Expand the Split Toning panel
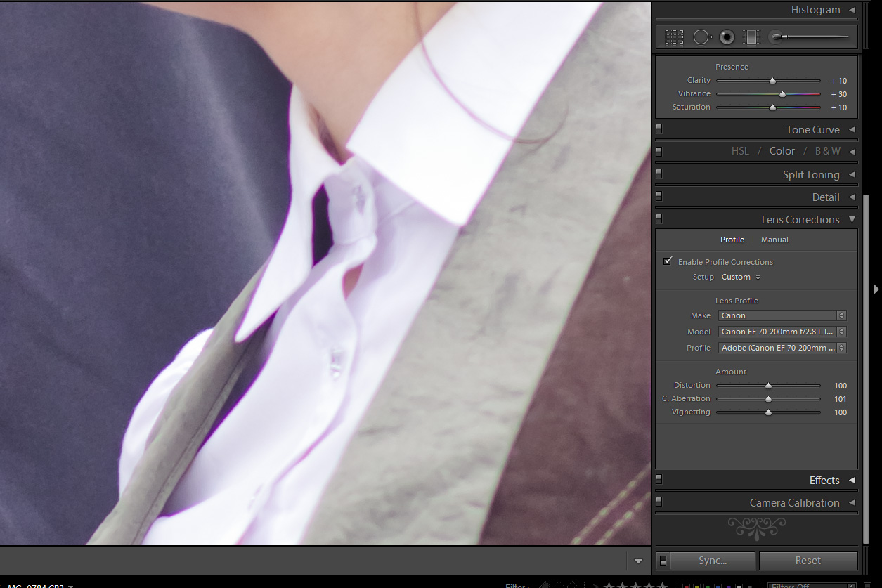Screen dimensions: 882x588 (x=810, y=174)
